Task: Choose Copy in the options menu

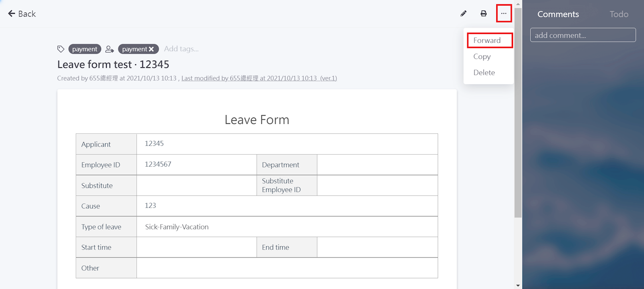Action: pyautogui.click(x=482, y=56)
